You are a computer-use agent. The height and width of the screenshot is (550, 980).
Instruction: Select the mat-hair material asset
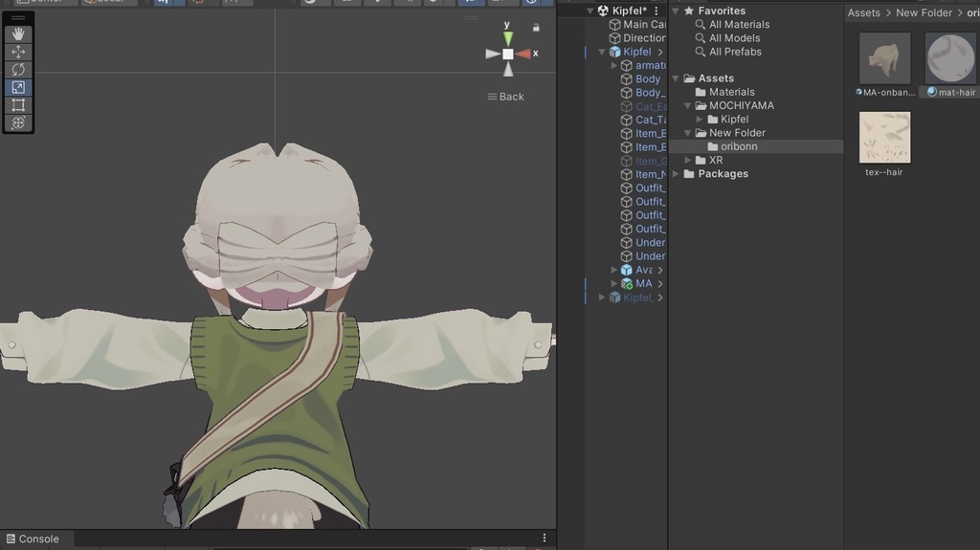pos(950,59)
